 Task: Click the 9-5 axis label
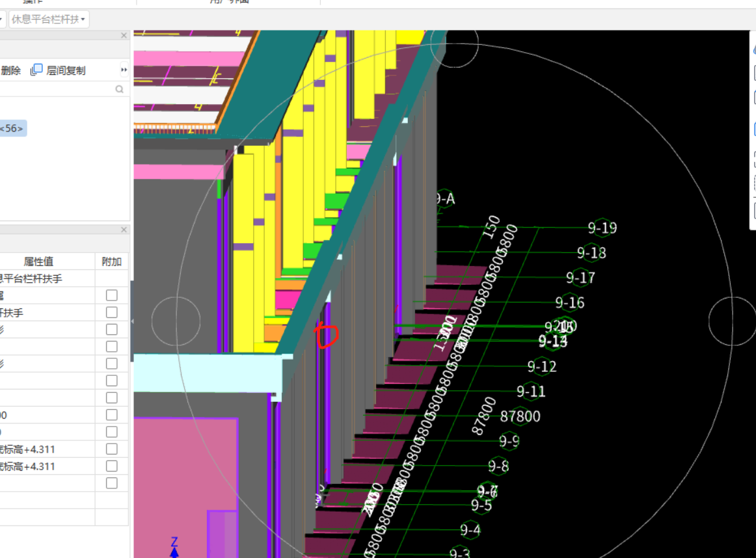[x=481, y=505]
